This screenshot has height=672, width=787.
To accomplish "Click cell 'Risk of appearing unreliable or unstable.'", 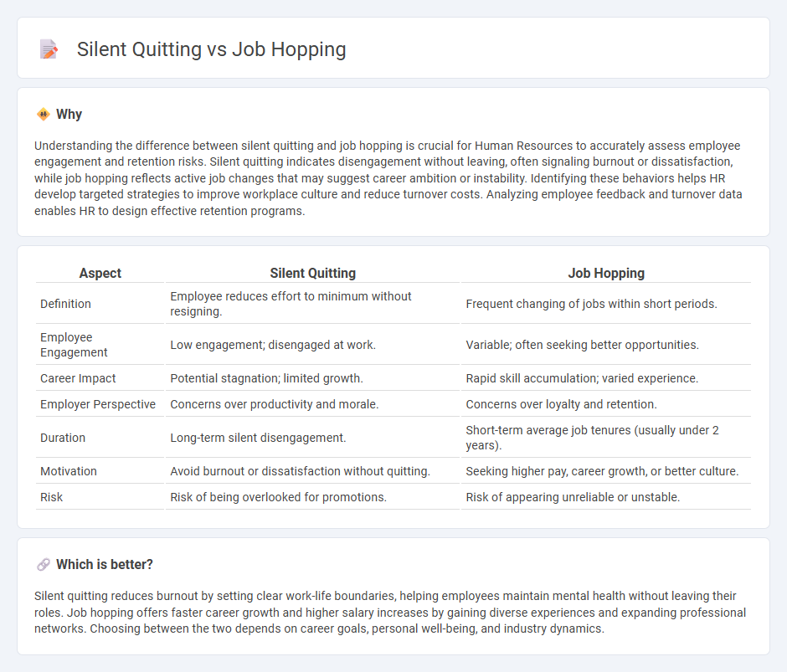I will point(606,497).
